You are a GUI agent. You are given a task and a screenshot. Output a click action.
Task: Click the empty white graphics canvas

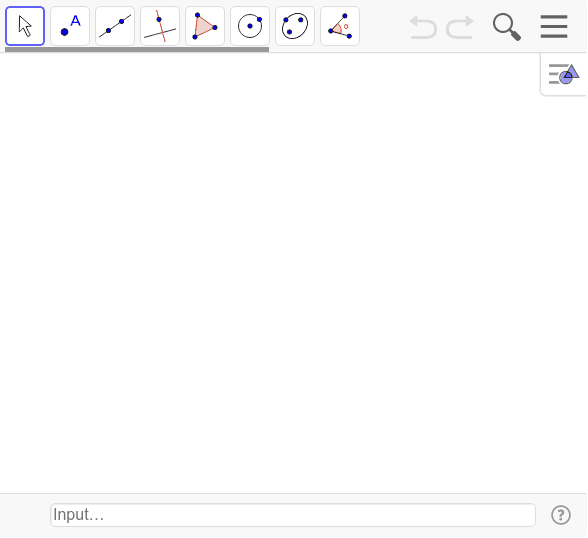coord(270,273)
